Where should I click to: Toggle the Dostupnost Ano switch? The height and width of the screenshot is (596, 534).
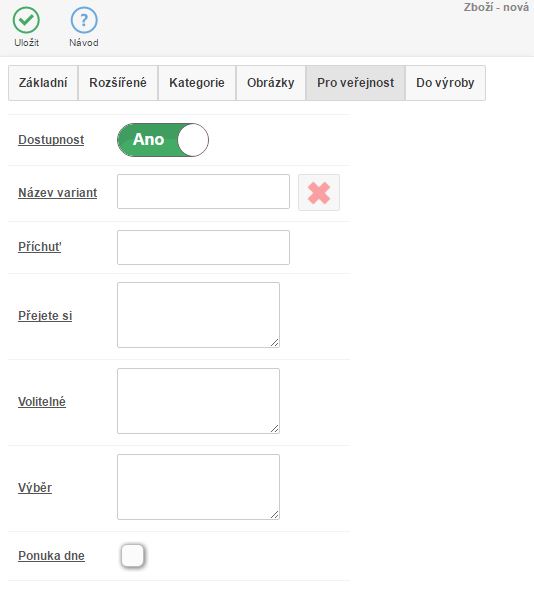coord(163,140)
